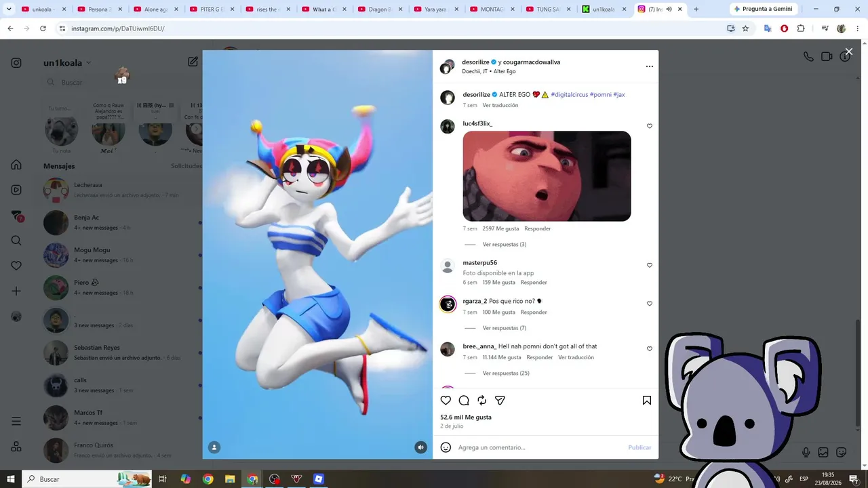
Task: Expand the 7 replies under rgarza_2's comment
Action: (505, 328)
